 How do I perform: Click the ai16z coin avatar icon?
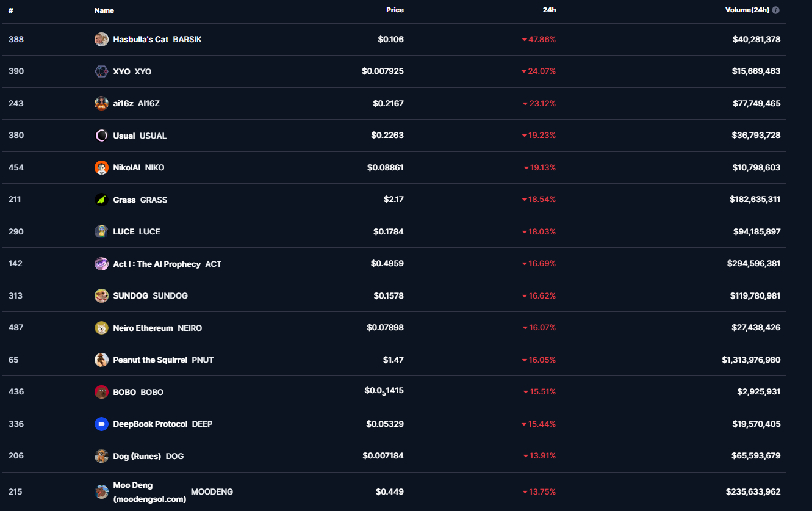point(101,103)
